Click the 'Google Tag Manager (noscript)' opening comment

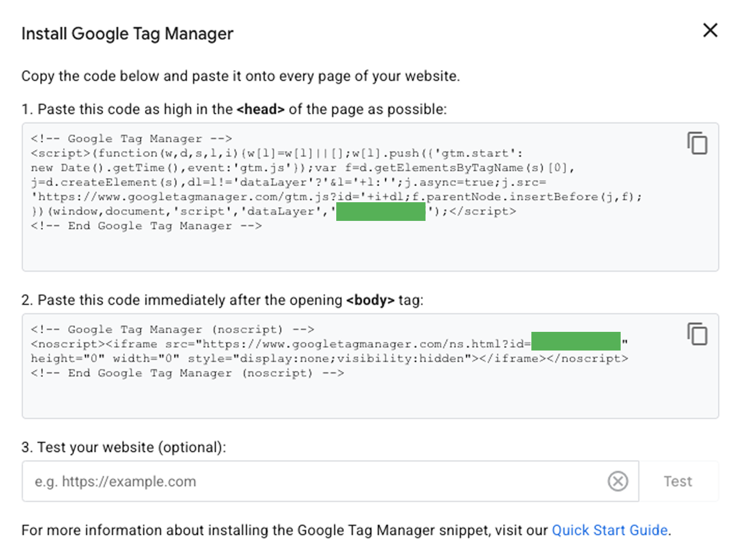172,330
